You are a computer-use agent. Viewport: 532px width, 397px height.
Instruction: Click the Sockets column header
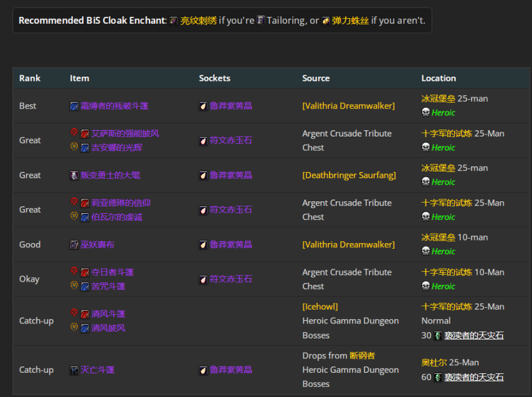(x=214, y=78)
